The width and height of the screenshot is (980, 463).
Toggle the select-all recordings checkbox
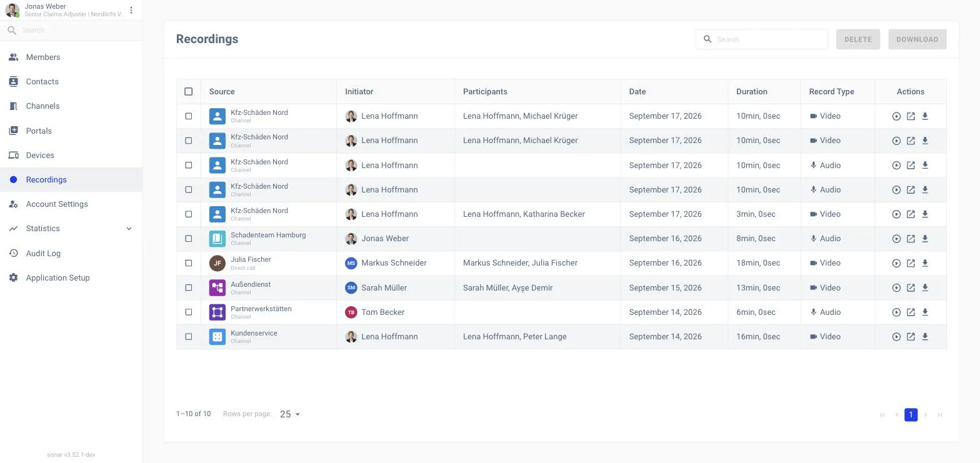point(189,91)
